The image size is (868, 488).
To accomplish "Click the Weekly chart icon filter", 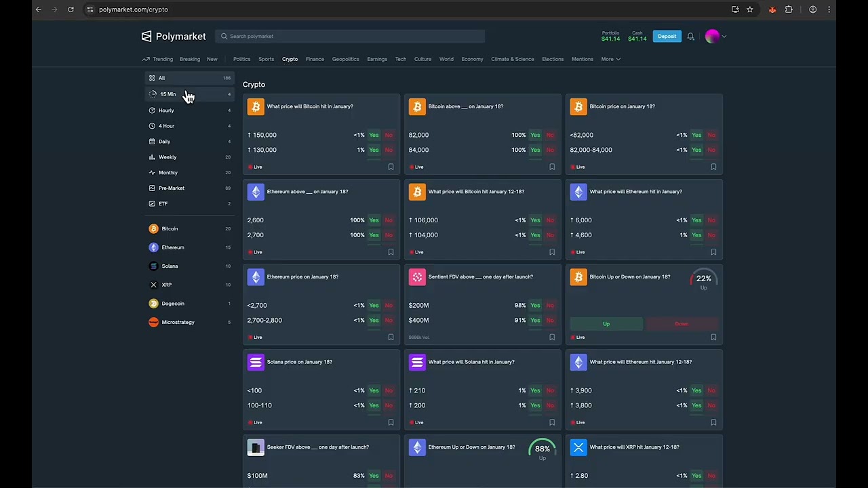I will 152,157.
